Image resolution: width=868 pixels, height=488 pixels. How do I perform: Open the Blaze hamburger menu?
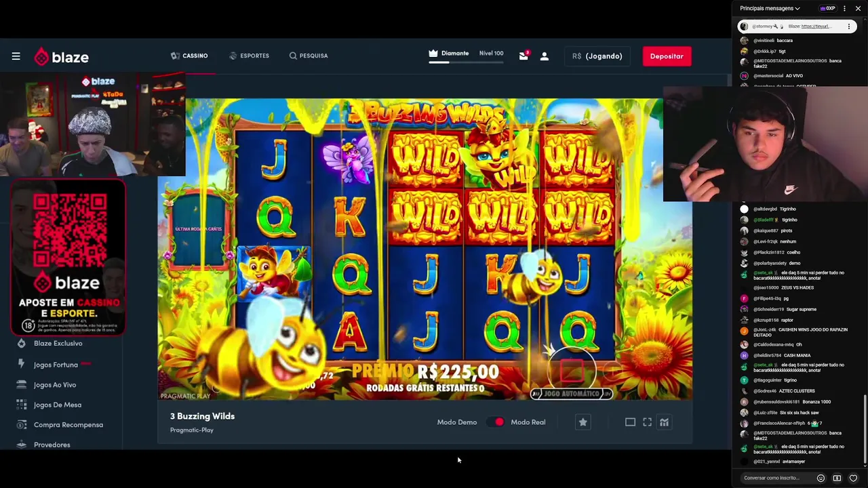tap(16, 56)
